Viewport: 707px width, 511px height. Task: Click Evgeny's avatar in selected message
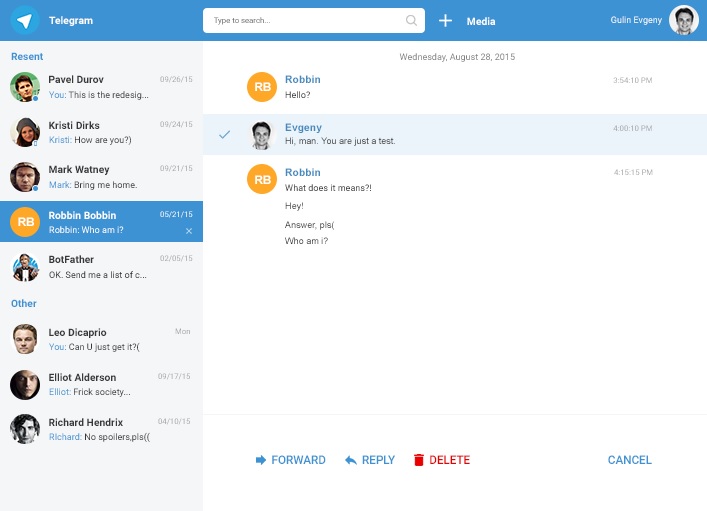(x=262, y=135)
